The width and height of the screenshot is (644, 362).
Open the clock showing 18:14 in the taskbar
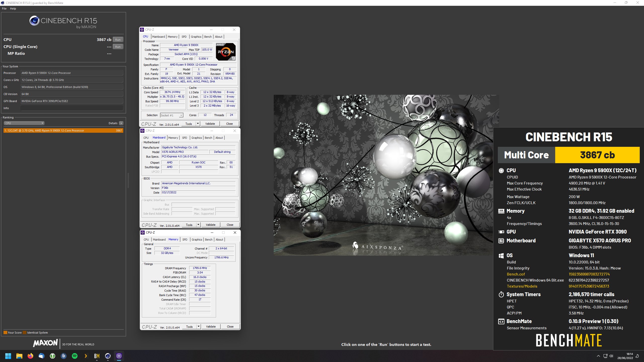pos(625,356)
